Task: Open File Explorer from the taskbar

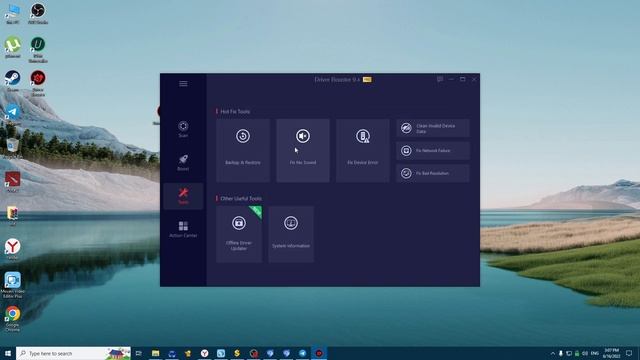Action: pyautogui.click(x=156, y=353)
